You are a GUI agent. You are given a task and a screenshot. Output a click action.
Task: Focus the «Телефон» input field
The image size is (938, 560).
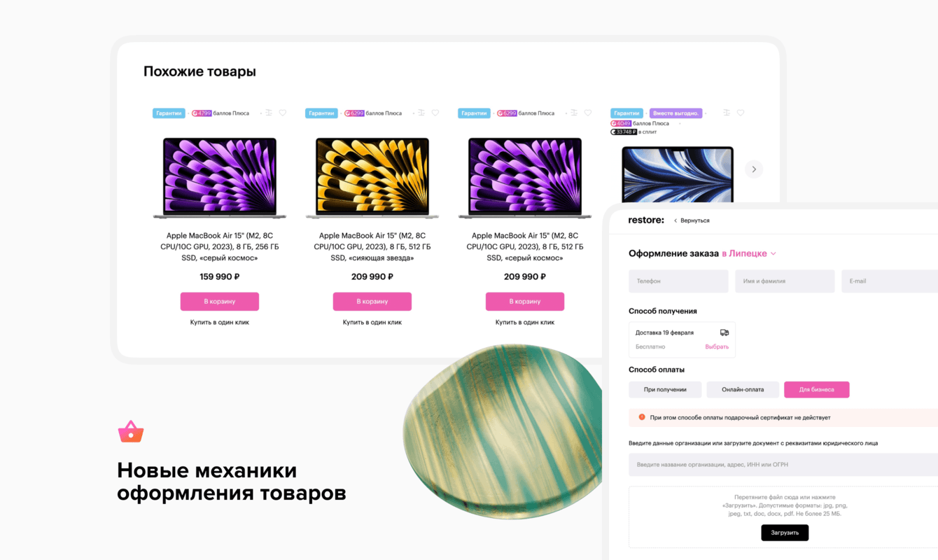[678, 281]
